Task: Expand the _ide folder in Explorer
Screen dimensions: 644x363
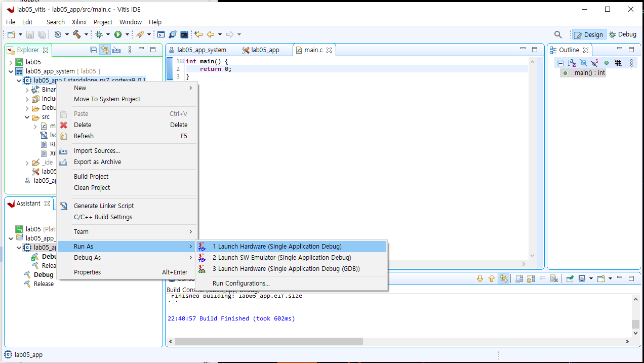Action: pyautogui.click(x=27, y=163)
